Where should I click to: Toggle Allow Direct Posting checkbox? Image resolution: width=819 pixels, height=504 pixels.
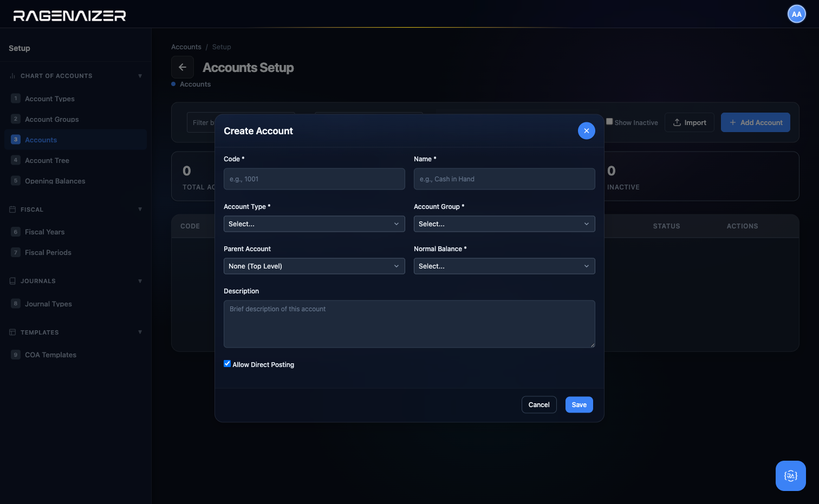[227, 364]
